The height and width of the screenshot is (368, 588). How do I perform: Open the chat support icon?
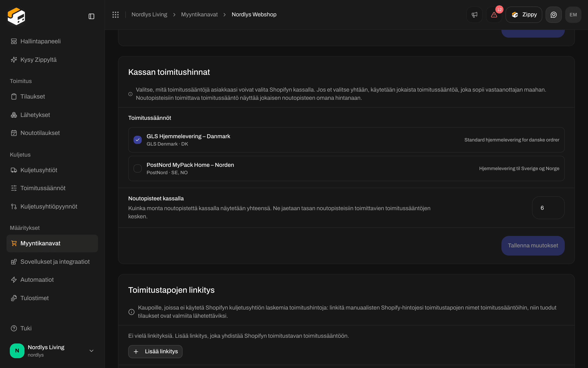pos(553,15)
